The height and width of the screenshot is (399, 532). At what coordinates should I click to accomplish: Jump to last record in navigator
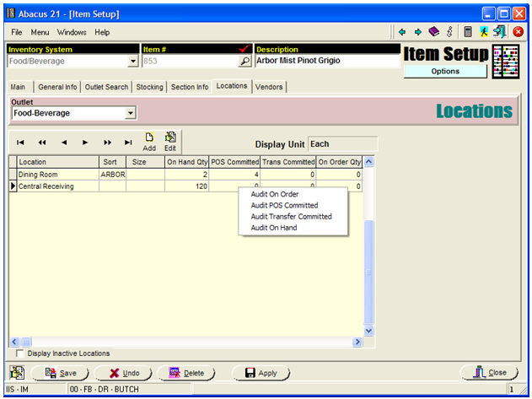pyautogui.click(x=128, y=143)
